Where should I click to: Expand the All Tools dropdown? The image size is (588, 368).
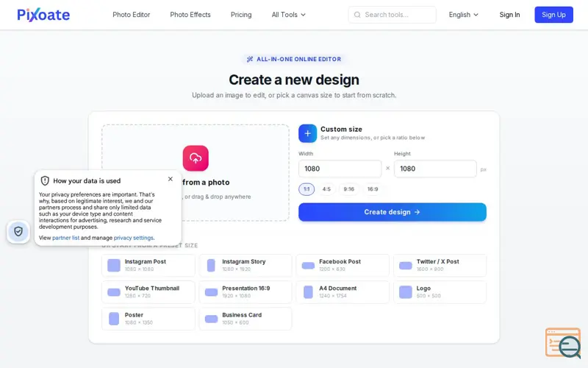tap(288, 15)
